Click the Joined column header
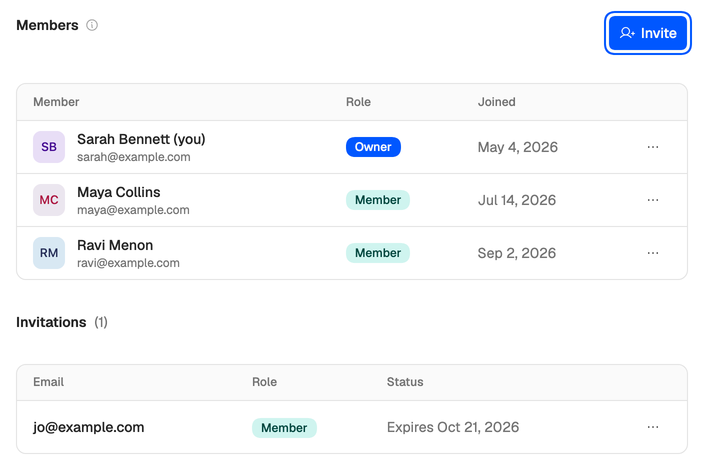The width and height of the screenshot is (704, 470). click(x=497, y=102)
